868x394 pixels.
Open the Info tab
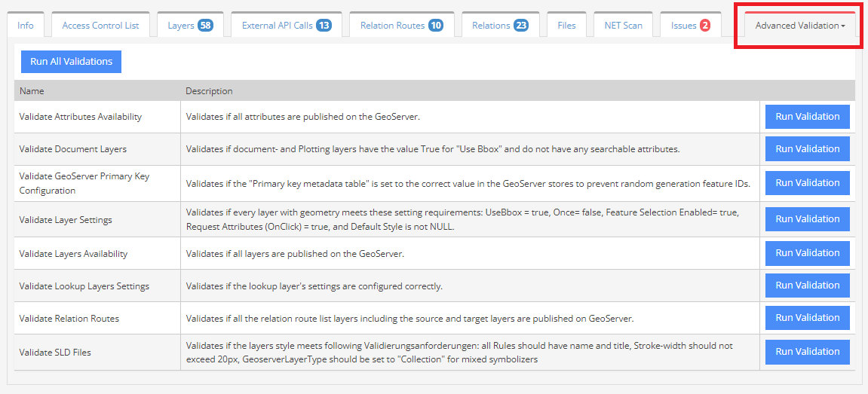26,25
